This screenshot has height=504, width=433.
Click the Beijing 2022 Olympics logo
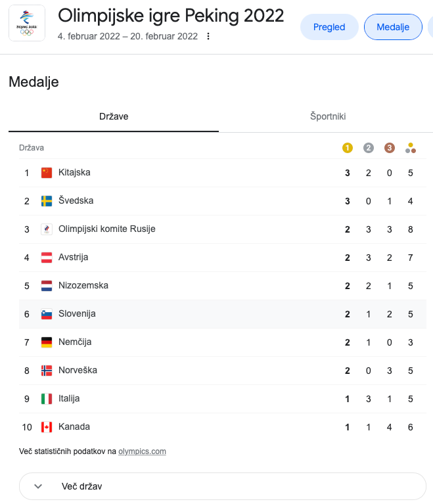(x=27, y=23)
